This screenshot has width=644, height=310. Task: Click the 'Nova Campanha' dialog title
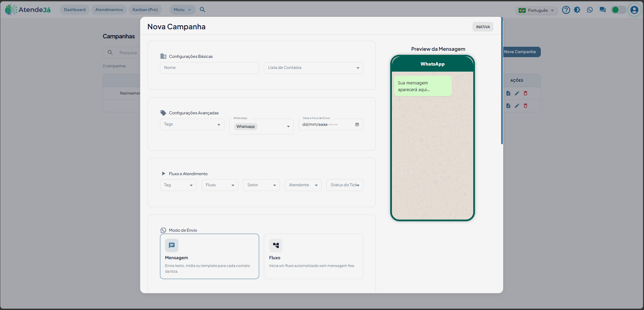click(176, 27)
